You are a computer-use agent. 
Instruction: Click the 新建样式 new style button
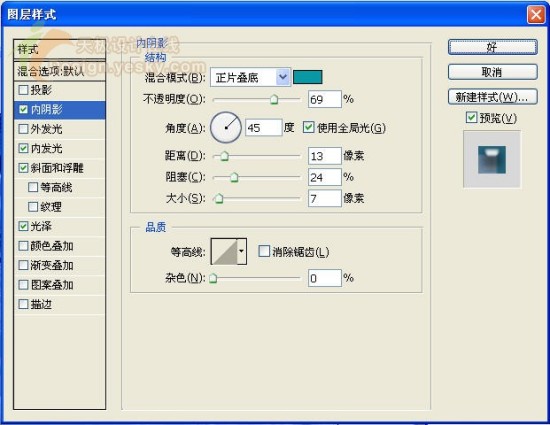click(x=492, y=97)
